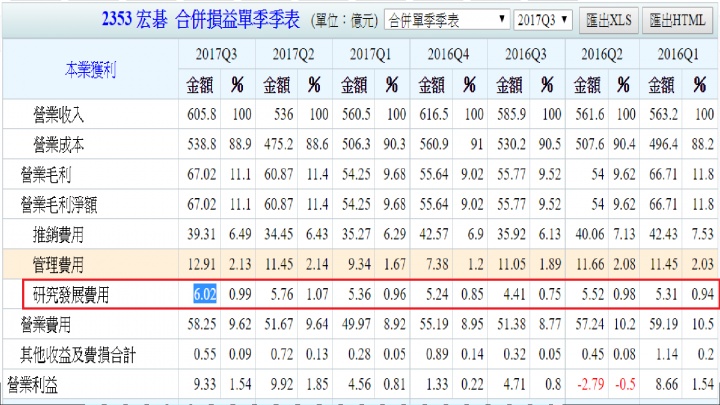This screenshot has width=720, height=405.
Task: Click the 536 revenue value for 2017Q2
Action: (283, 114)
